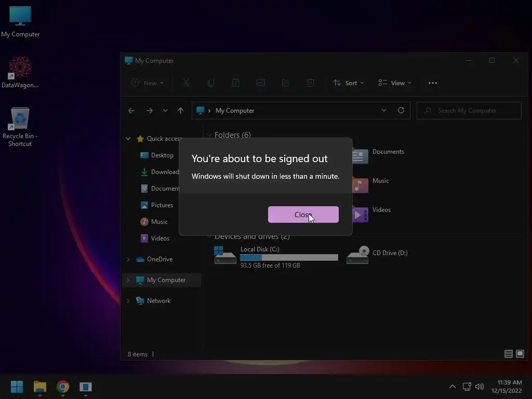Select the Local Disk (C:) drive

tap(276, 257)
